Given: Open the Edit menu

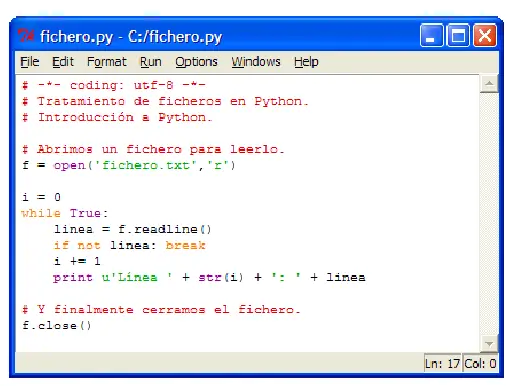Looking at the screenshot, I should (63, 62).
